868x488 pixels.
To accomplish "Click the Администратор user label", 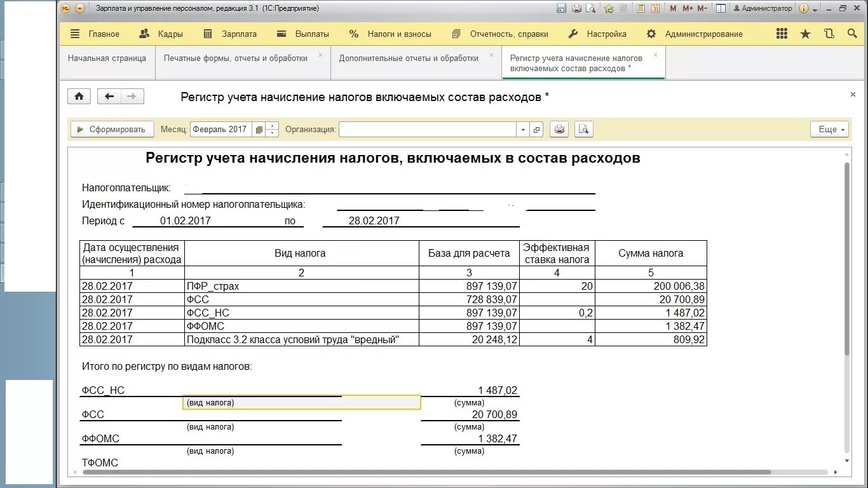I will 763,8.
